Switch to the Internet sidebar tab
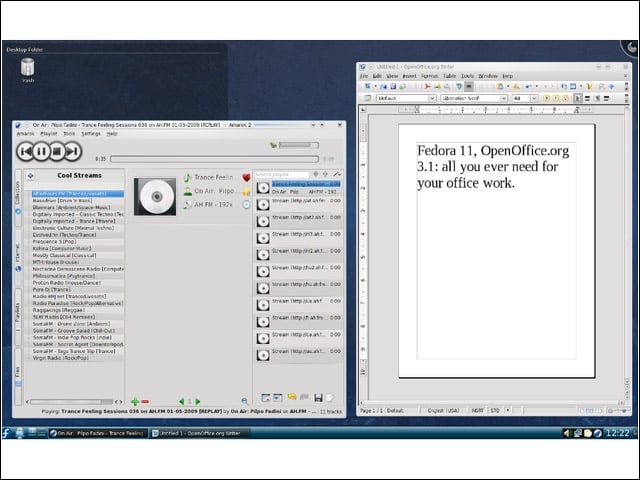640x480 pixels. point(18,257)
